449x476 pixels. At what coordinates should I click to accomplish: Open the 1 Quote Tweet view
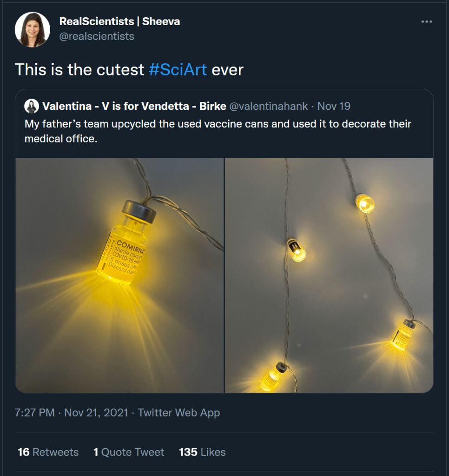point(129,452)
